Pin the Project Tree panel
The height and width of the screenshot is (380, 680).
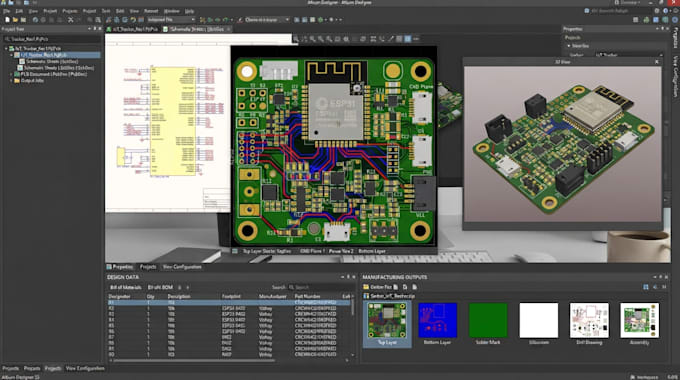coord(95,29)
